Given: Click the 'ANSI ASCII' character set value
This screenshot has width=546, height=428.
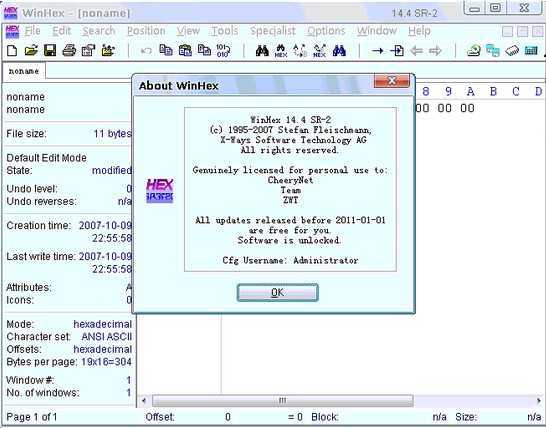Looking at the screenshot, I should click(x=107, y=337).
